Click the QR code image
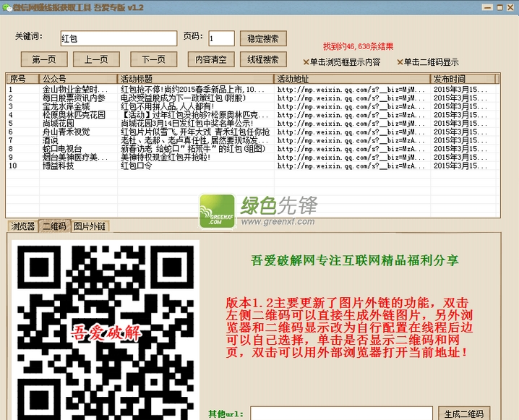Screen dimensions: 519x420 click(x=106, y=331)
